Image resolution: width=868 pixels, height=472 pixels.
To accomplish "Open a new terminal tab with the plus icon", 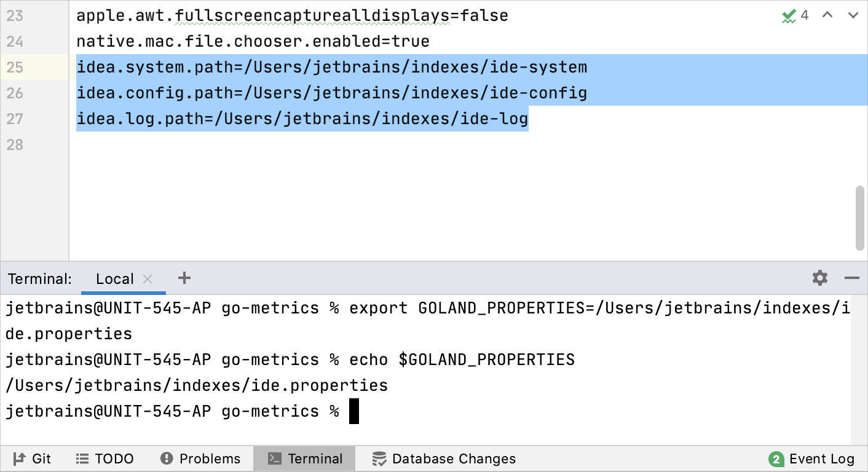I will click(x=184, y=278).
